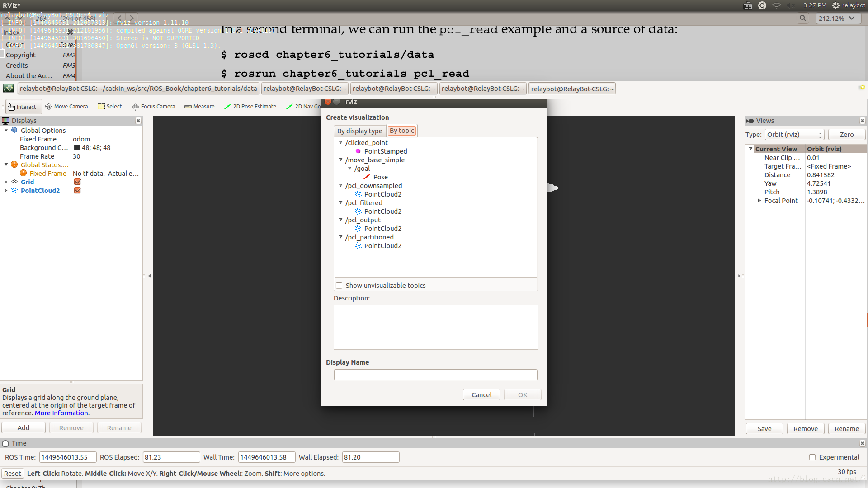Click the PointCloud2 display icon in Displays
Viewport: 868px width, 488px height.
pos(14,190)
